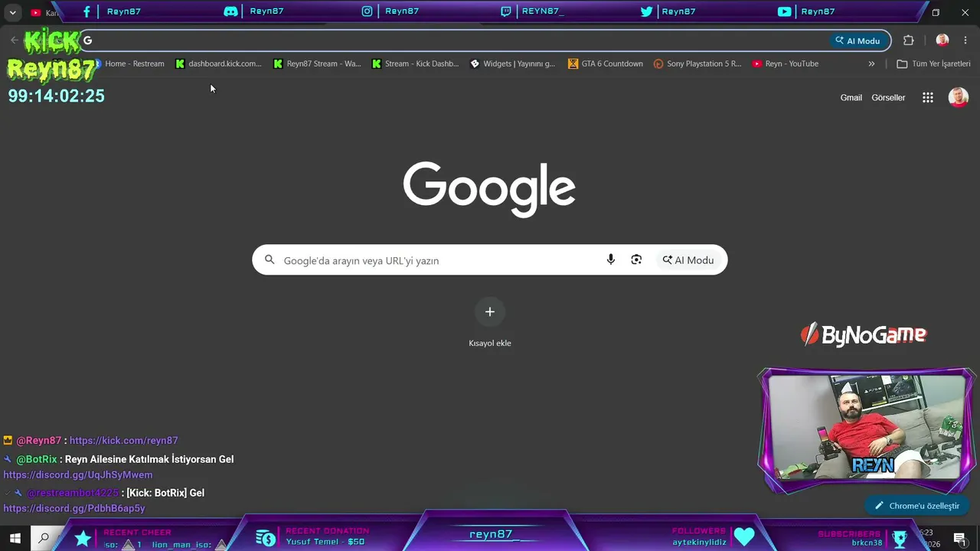
Task: Open the Windows notification center
Action: 960,539
